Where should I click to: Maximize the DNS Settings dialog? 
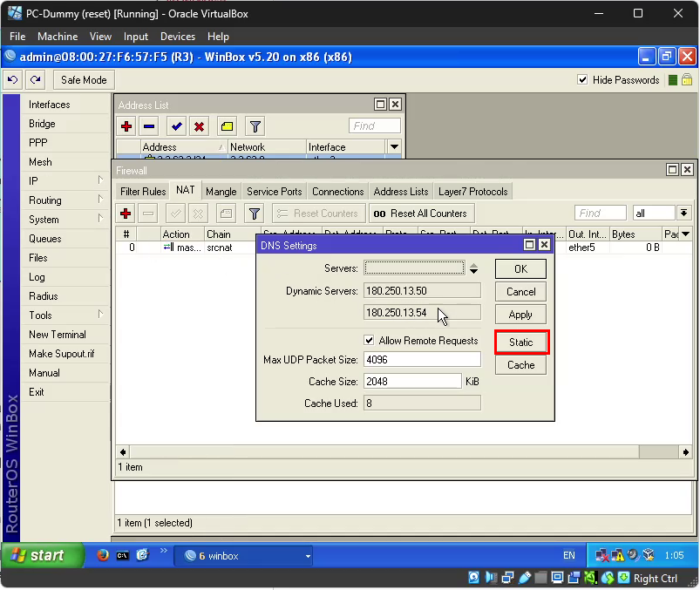[529, 245]
